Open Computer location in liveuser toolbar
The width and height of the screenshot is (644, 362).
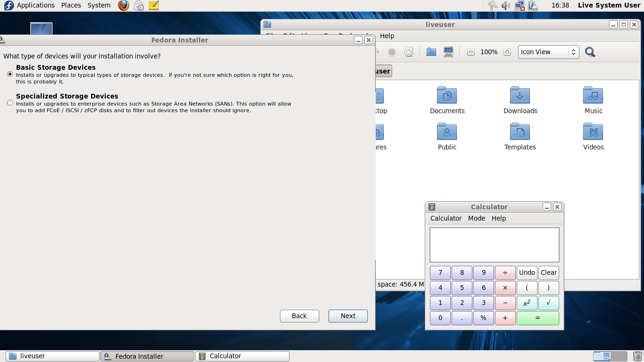point(448,52)
